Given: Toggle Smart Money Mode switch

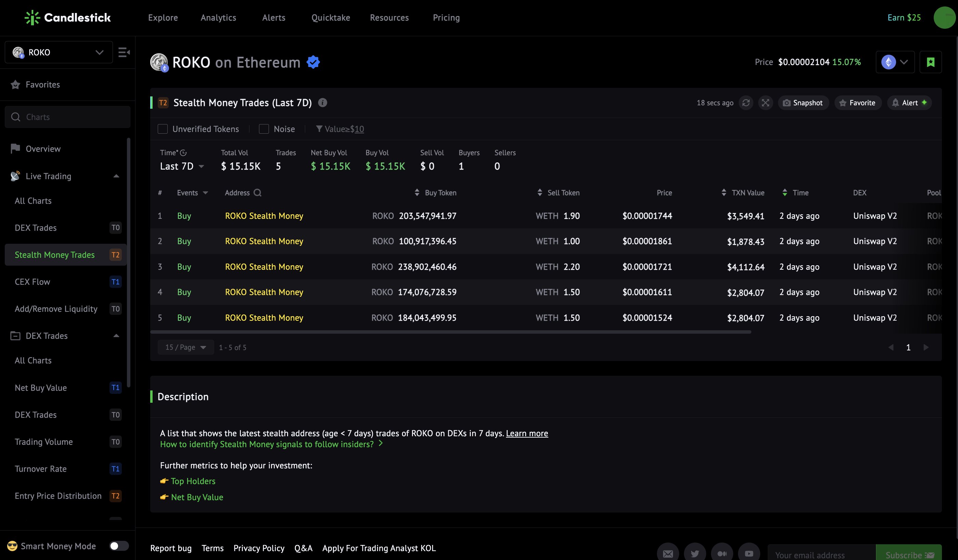Looking at the screenshot, I should coord(119,546).
